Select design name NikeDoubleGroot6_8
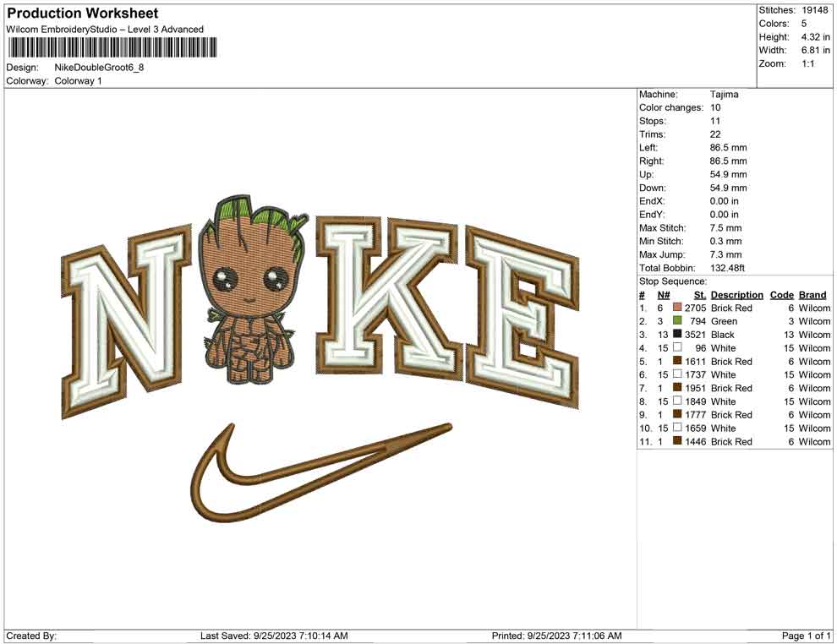The height and width of the screenshot is (644, 837). tap(99, 68)
